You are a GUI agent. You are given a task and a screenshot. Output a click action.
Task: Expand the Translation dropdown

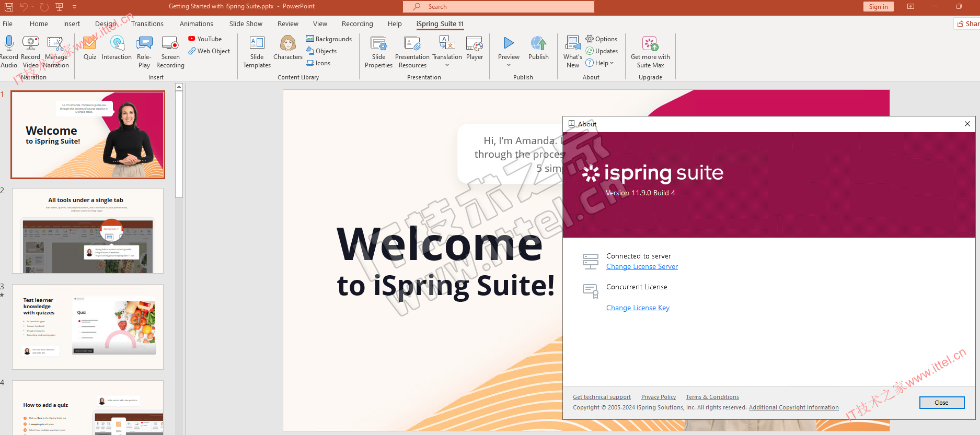point(447,65)
